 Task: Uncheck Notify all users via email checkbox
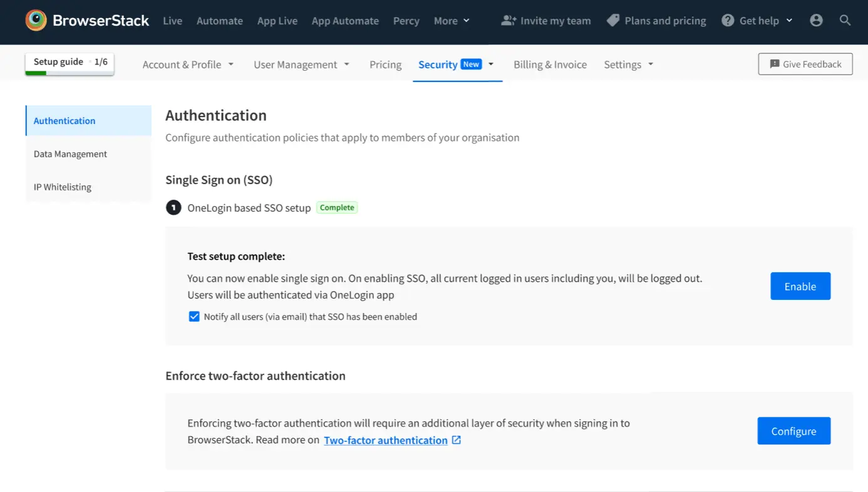[194, 317]
